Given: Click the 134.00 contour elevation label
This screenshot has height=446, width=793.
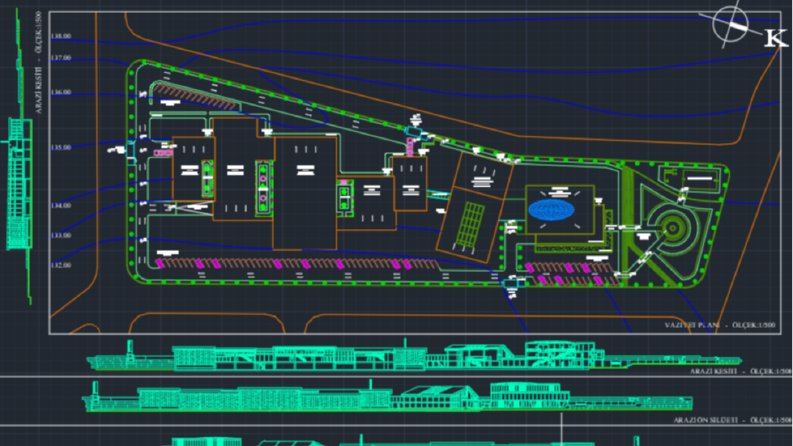Looking at the screenshot, I should click(x=61, y=206).
